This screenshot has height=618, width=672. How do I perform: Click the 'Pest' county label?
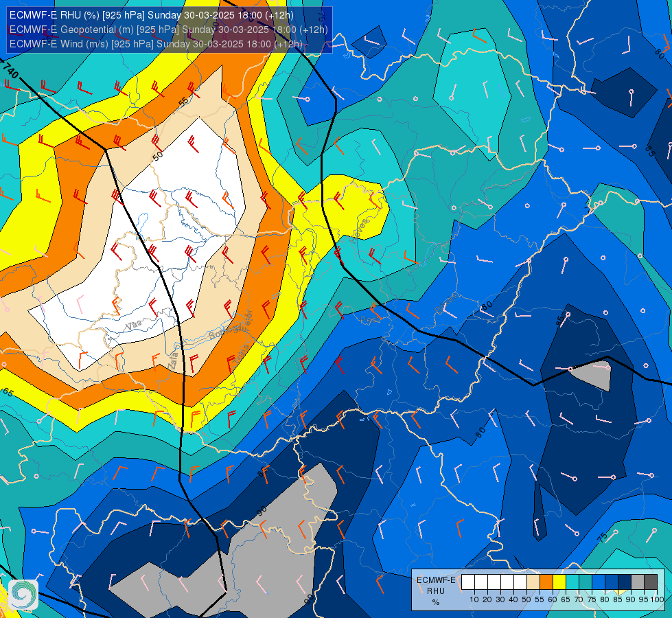[371, 319]
